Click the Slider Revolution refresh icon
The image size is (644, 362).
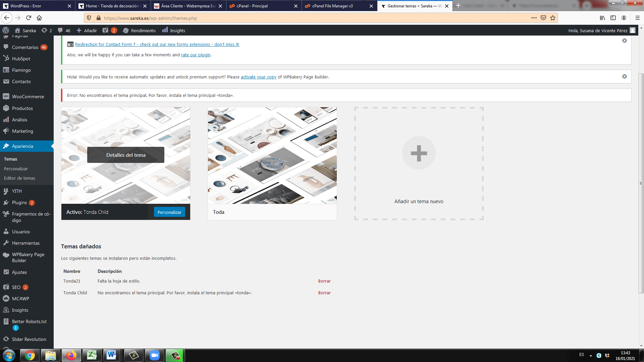pyautogui.click(x=6, y=339)
